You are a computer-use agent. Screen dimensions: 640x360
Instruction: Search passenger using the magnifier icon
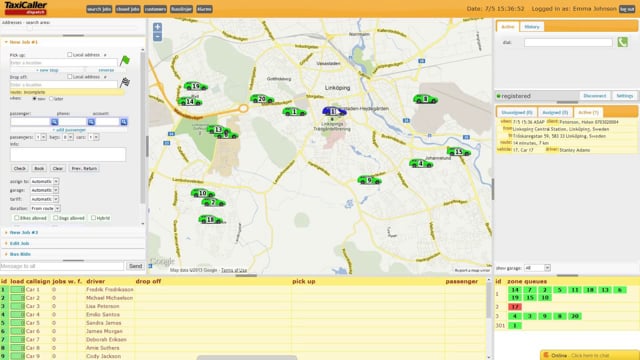tap(54, 122)
